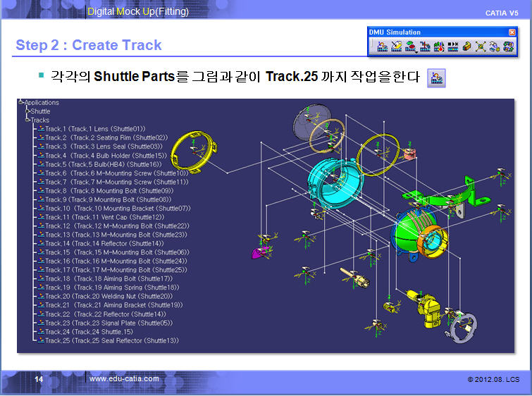Click the Reset Positions crossed-arrows icon
The height and width of the screenshot is (396, 532).
[481, 47]
